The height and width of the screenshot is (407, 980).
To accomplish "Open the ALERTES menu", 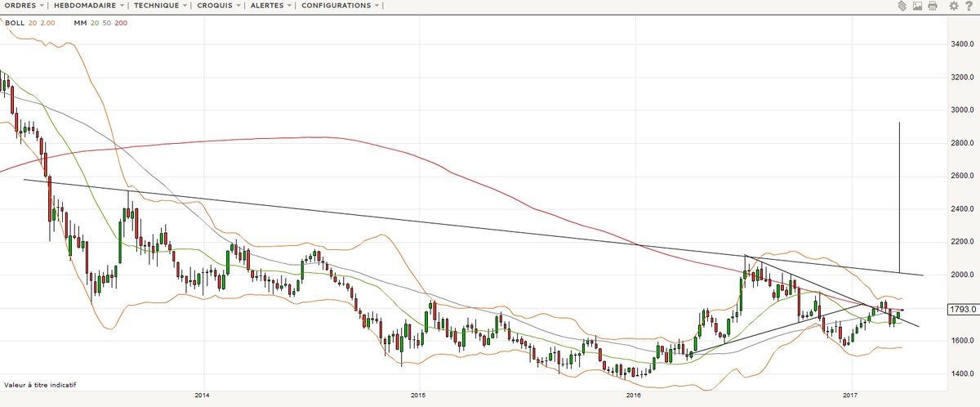I will (273, 6).
